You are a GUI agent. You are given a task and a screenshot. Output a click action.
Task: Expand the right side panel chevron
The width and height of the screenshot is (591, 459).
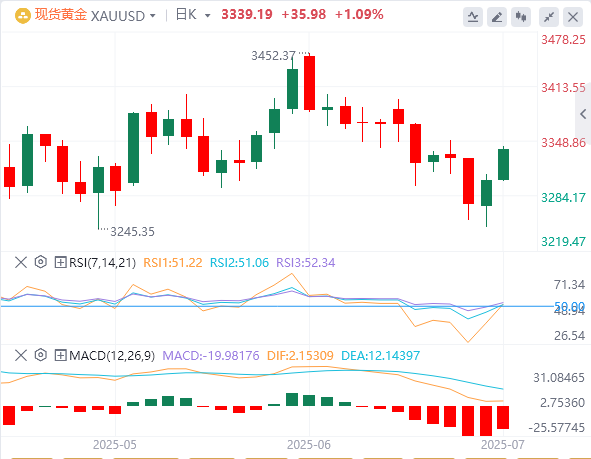point(583,113)
